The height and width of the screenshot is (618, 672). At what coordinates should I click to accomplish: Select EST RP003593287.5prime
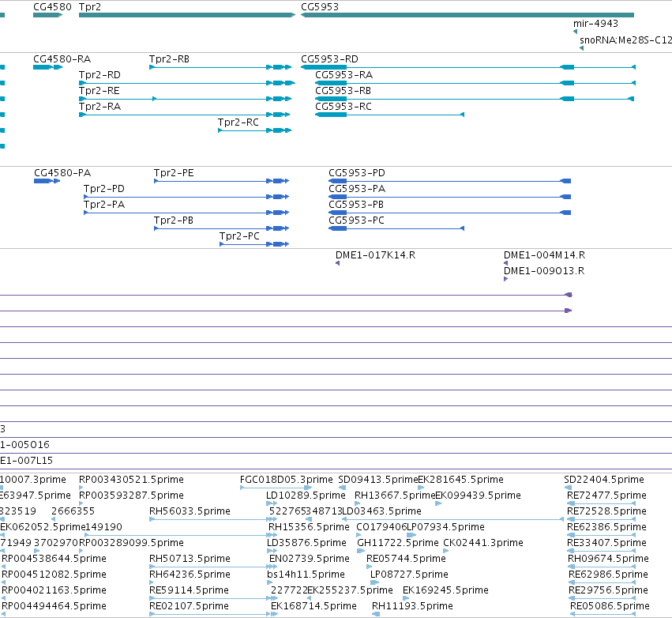131,496
